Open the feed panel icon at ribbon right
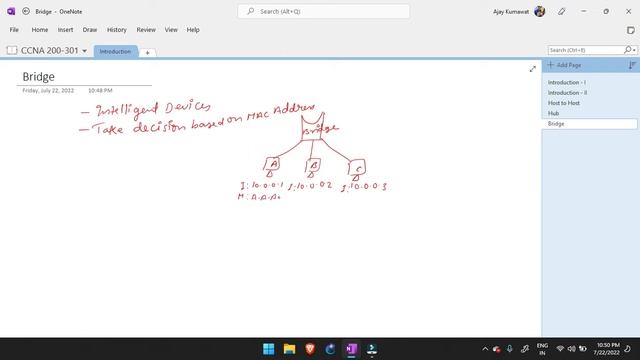 [x=631, y=30]
